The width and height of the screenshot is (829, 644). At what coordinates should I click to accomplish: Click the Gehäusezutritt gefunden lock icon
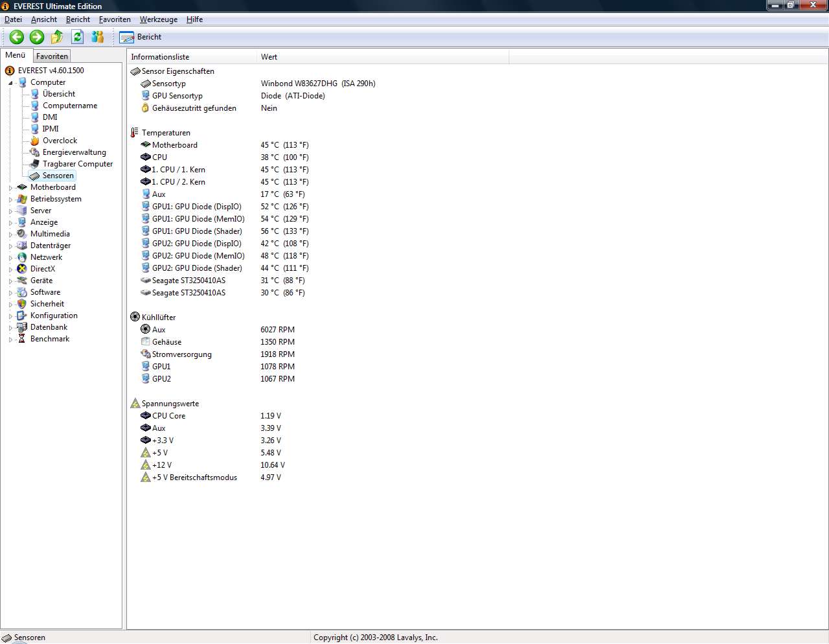[x=146, y=108]
